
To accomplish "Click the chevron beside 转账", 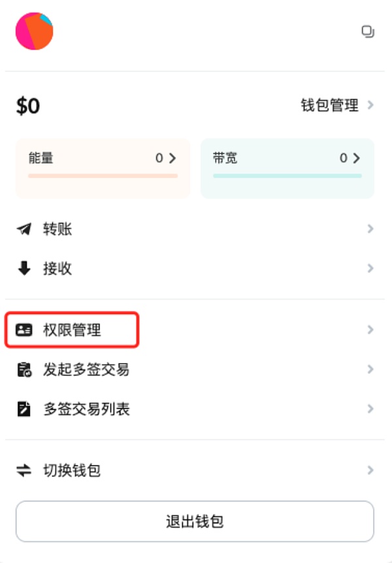I will click(370, 229).
